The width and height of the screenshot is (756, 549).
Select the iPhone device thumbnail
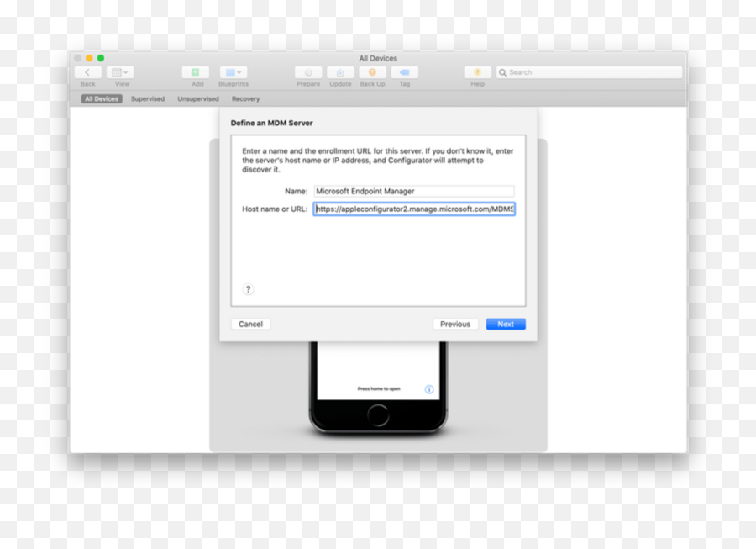(x=378, y=388)
